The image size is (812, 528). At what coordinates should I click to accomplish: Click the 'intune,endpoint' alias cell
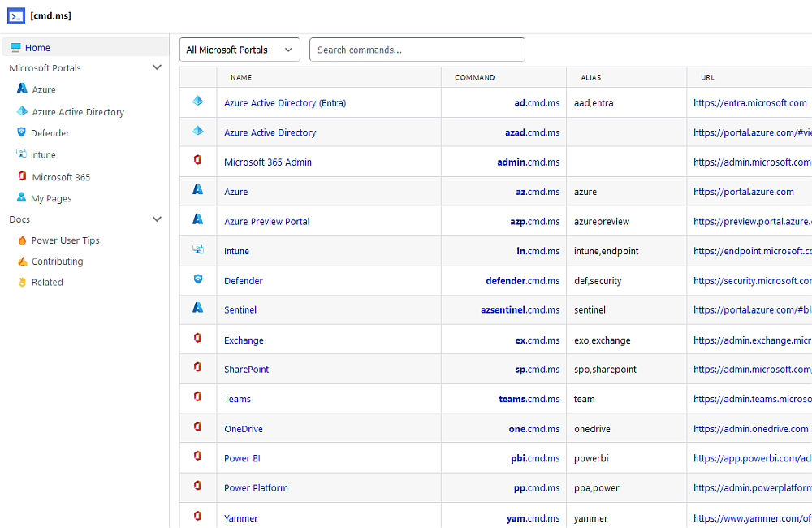[x=607, y=251]
